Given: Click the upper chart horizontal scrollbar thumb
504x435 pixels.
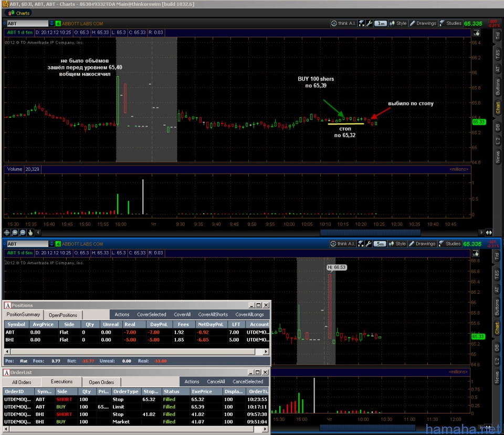Looking at the screenshot, I should pos(370,232).
